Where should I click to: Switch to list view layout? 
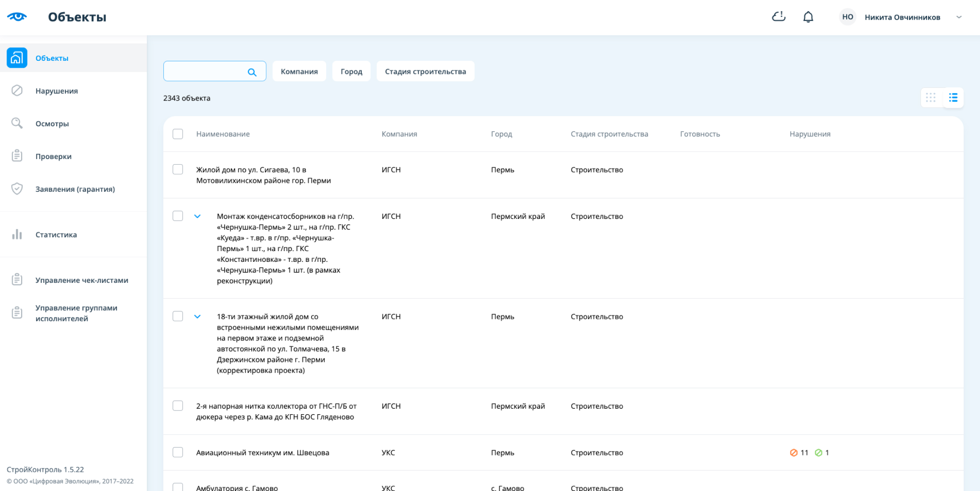953,98
